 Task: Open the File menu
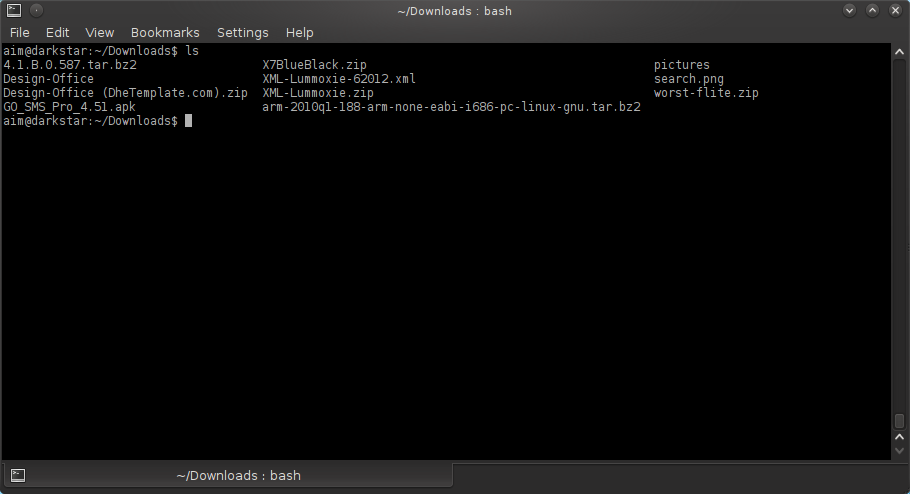pos(19,32)
